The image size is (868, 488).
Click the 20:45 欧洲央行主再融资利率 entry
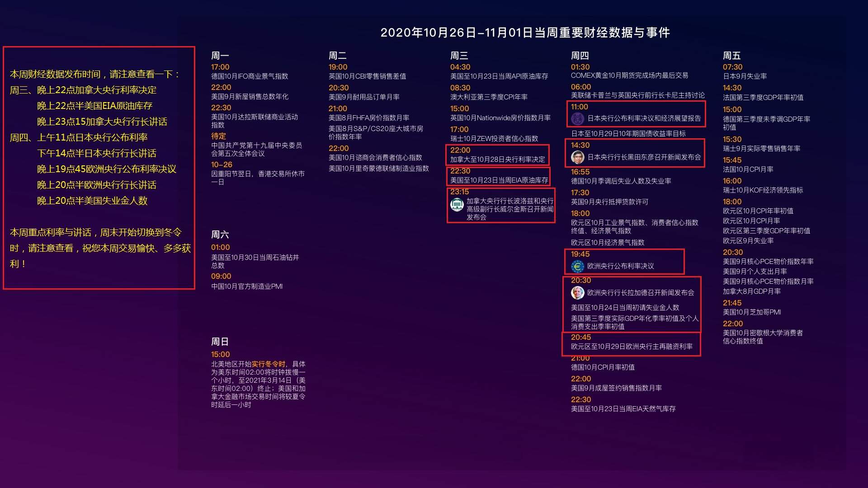pyautogui.click(x=631, y=347)
